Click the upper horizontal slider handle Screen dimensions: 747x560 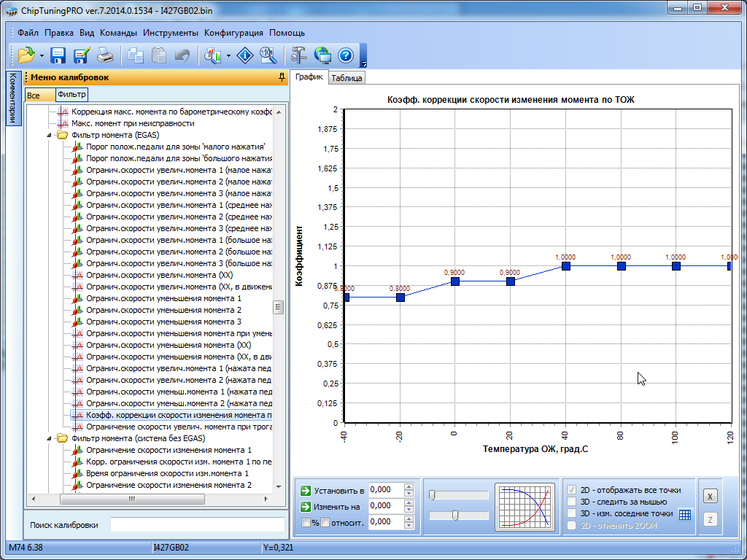(x=432, y=496)
